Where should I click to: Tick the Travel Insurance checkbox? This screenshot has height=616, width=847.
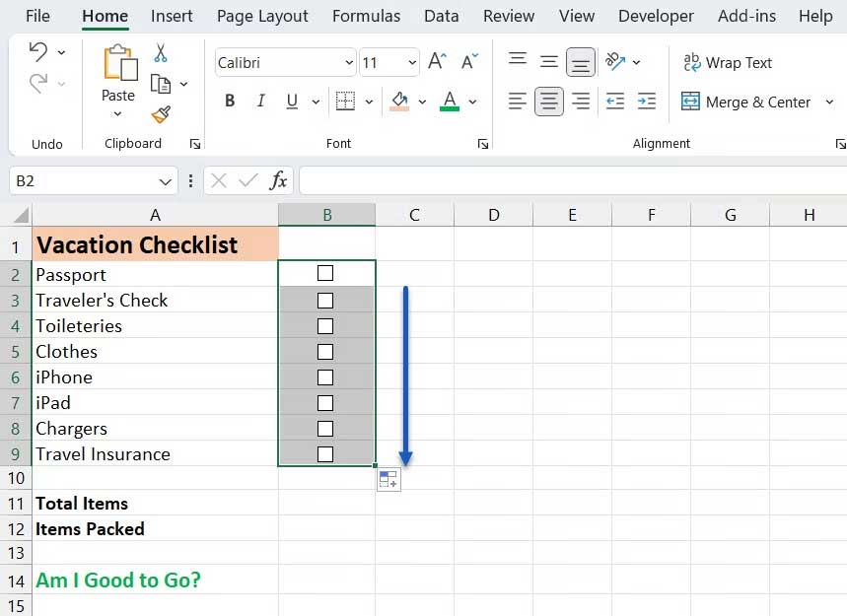[326, 453]
